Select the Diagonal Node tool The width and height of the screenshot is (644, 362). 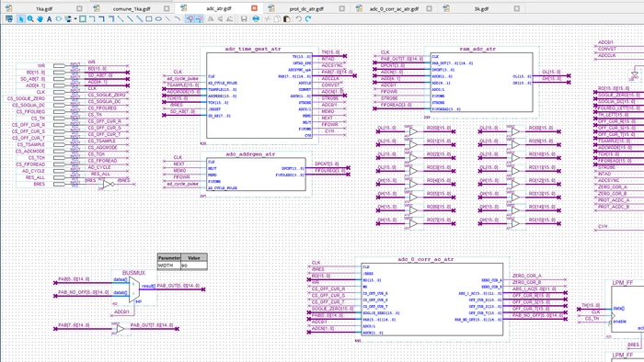coord(121,19)
